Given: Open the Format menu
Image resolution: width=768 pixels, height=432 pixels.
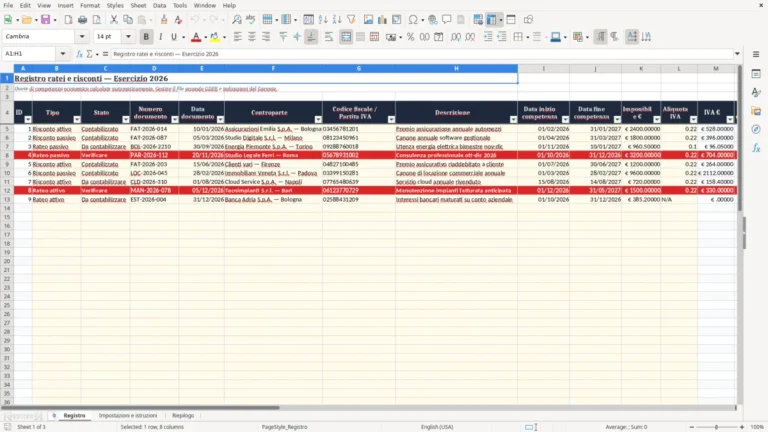Looking at the screenshot, I should pyautogui.click(x=90, y=5).
